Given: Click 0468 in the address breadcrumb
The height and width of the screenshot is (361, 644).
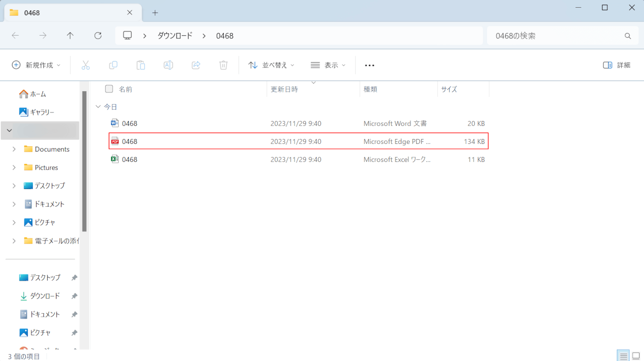Looking at the screenshot, I should tap(225, 36).
